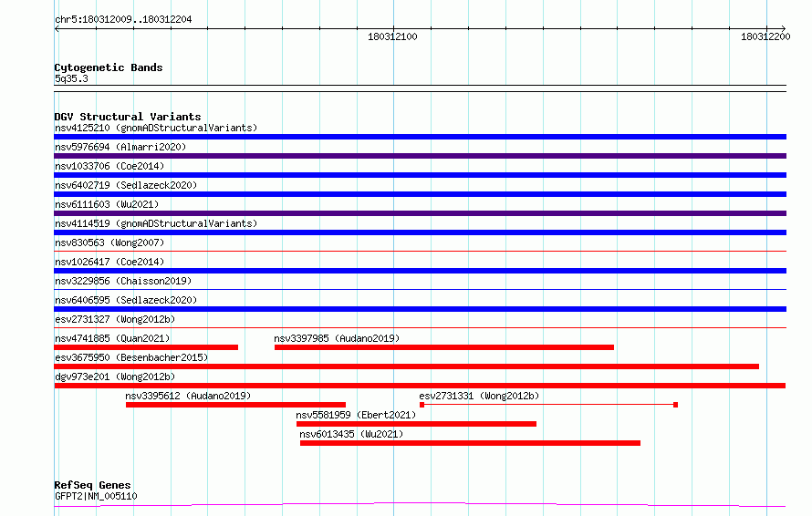Open the esv2731331 (Wong2012b) variant label
Image resolution: width=812 pixels, height=516 pixels.
click(479, 396)
